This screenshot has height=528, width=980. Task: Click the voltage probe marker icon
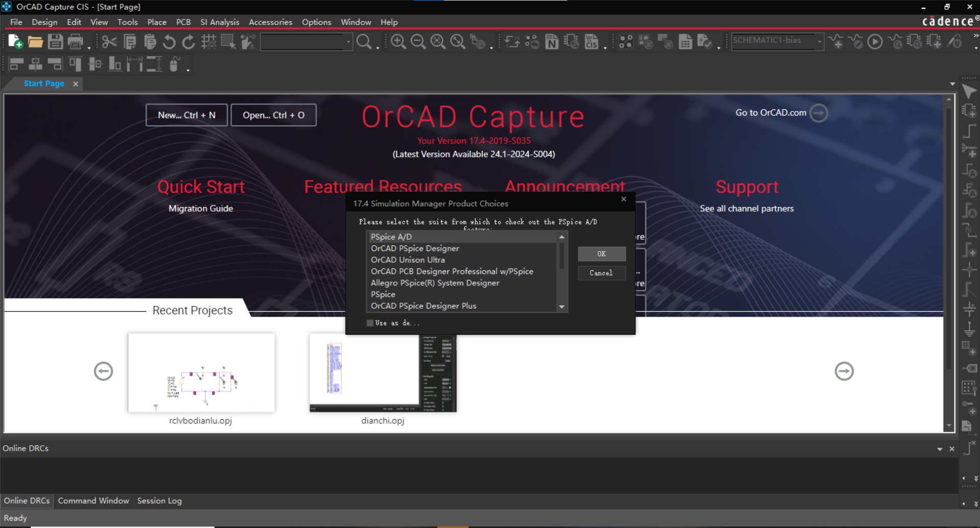(x=954, y=41)
